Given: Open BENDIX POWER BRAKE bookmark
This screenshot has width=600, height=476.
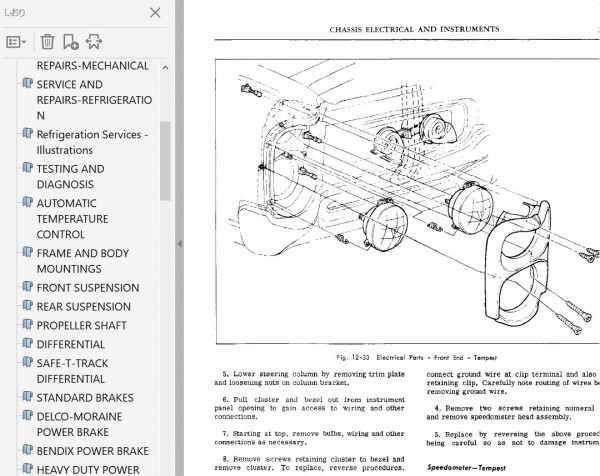Looking at the screenshot, I should tap(93, 451).
